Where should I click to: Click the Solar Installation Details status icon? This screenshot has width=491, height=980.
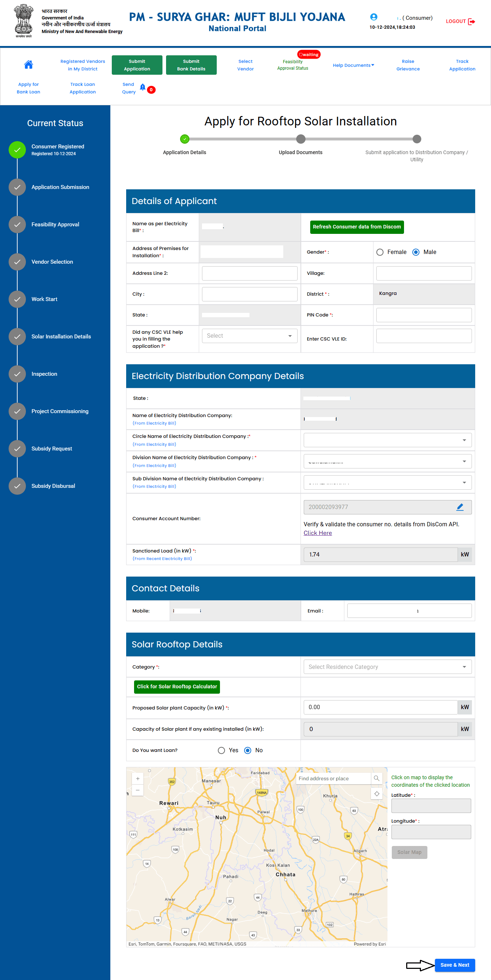coord(17,337)
